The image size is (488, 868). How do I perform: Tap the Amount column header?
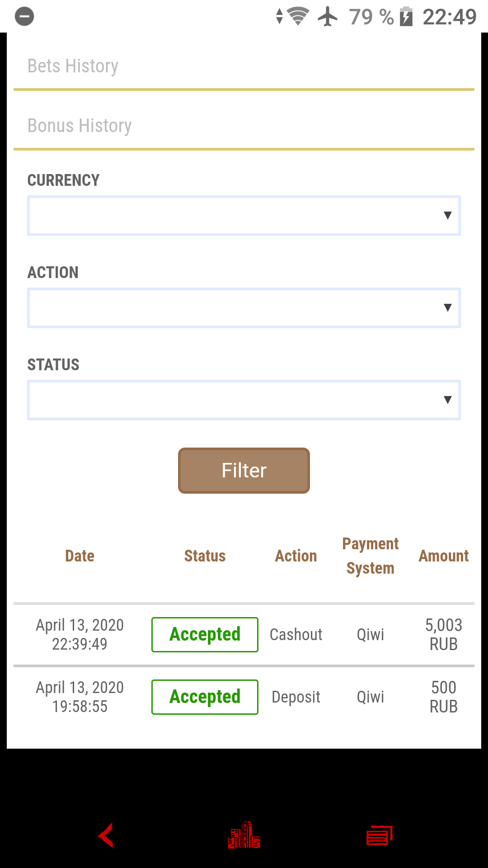tap(444, 556)
